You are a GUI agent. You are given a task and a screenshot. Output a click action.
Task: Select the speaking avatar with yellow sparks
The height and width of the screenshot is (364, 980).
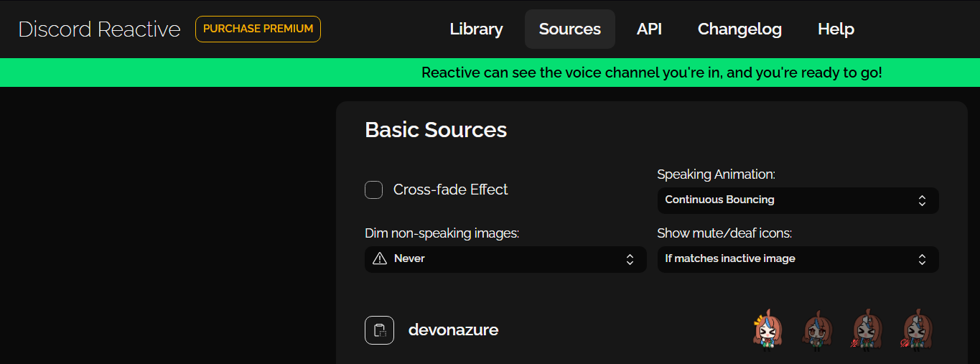tap(767, 330)
